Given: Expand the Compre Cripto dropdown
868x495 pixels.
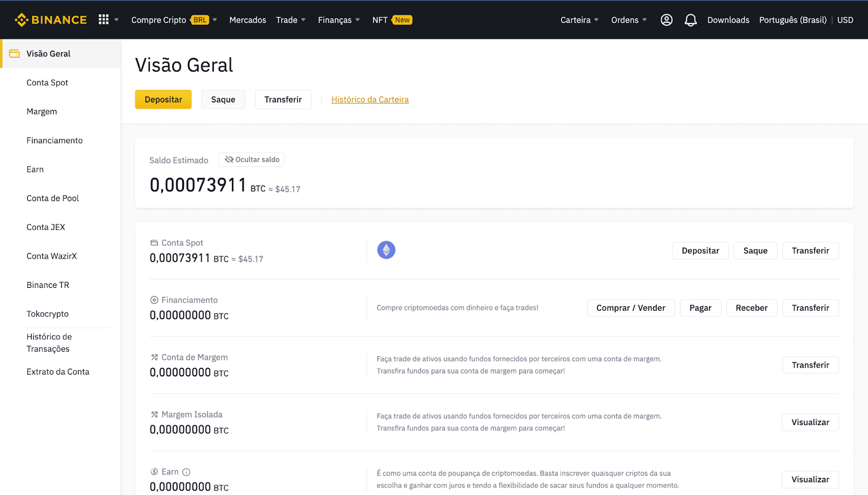Looking at the screenshot, I should 215,20.
